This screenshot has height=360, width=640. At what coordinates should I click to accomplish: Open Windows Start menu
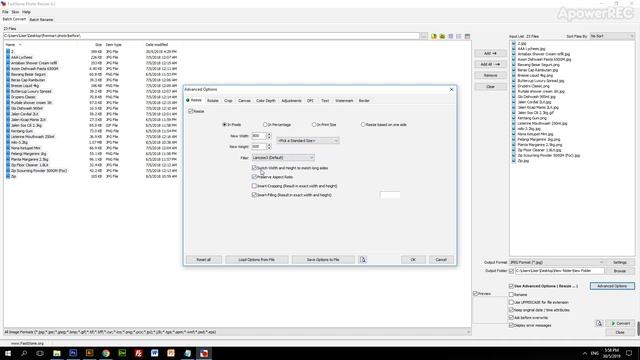pyautogui.click(x=8, y=353)
